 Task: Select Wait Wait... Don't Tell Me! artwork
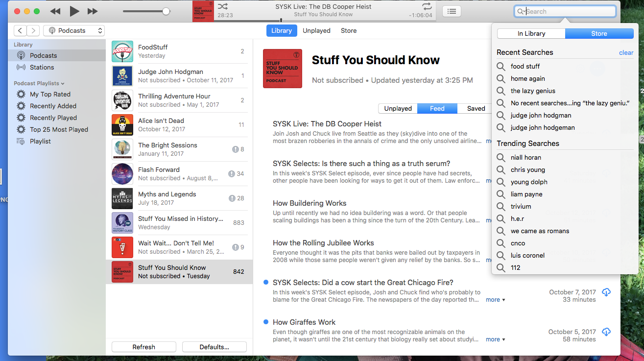(x=122, y=247)
